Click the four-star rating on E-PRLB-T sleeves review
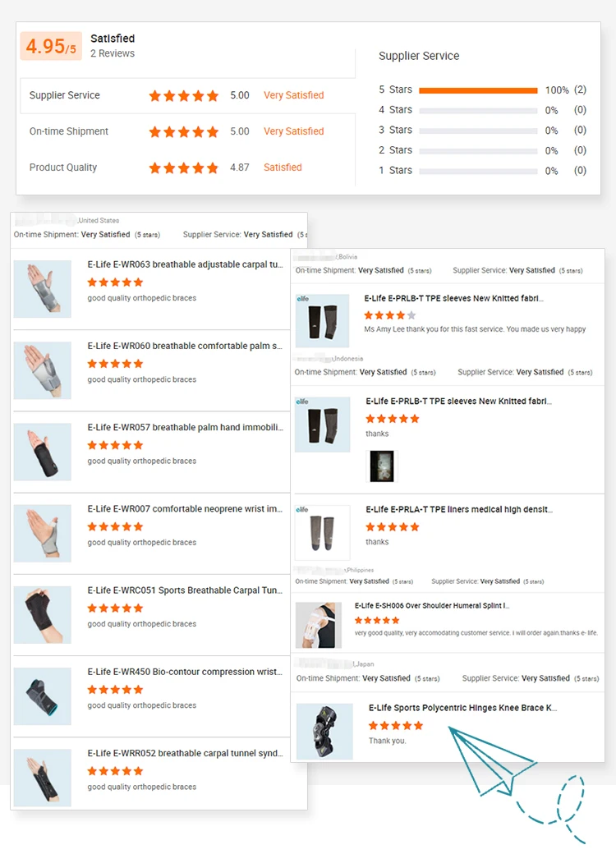 point(390,315)
